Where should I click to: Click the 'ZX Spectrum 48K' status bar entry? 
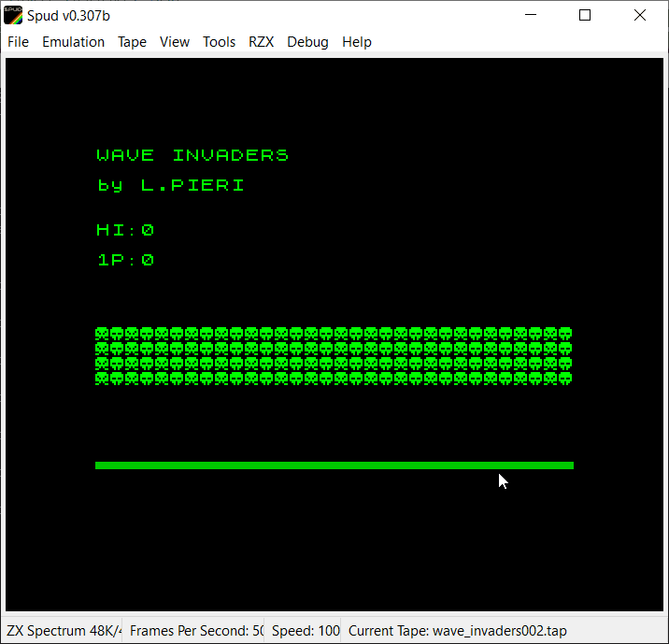64,630
